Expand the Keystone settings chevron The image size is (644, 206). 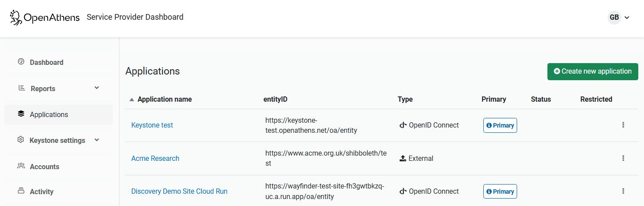[x=97, y=140]
